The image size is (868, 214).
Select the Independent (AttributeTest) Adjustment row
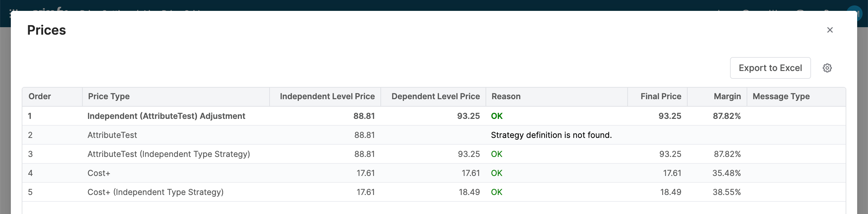(x=166, y=116)
